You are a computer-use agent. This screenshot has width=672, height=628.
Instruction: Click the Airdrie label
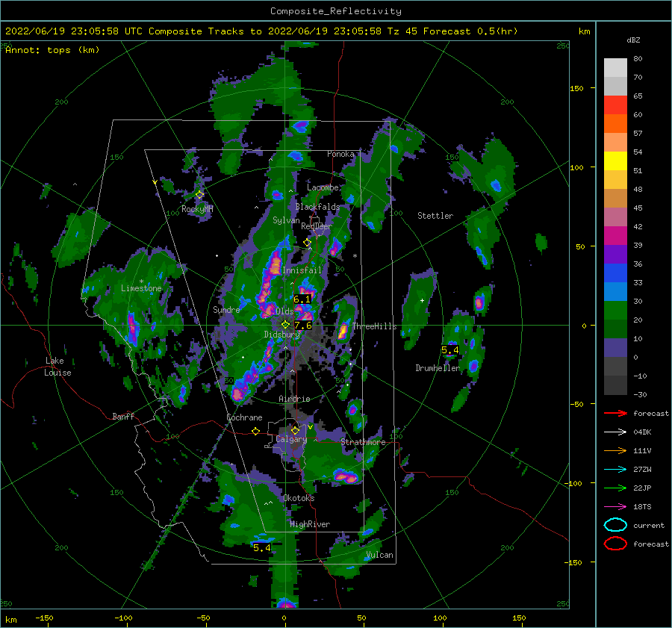pos(294,399)
